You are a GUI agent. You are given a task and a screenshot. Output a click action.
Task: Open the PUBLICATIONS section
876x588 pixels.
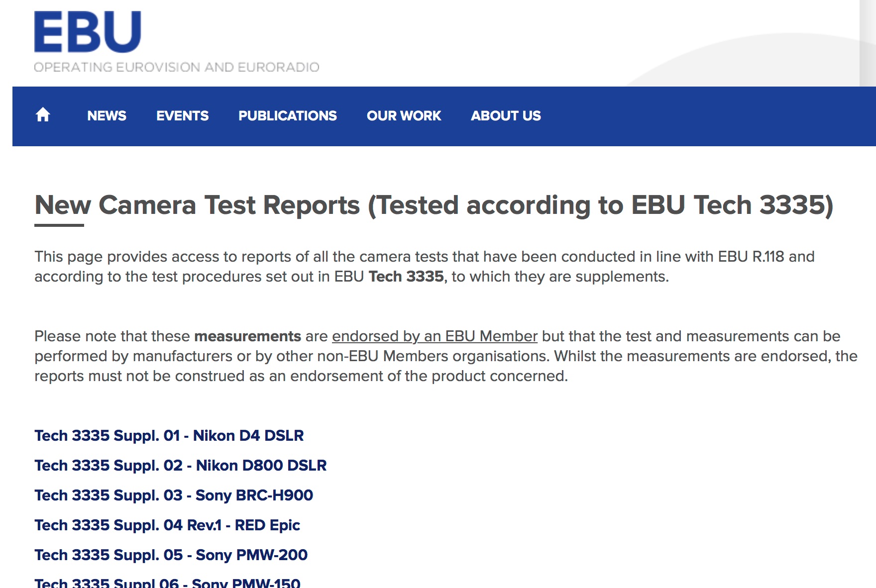tap(288, 116)
